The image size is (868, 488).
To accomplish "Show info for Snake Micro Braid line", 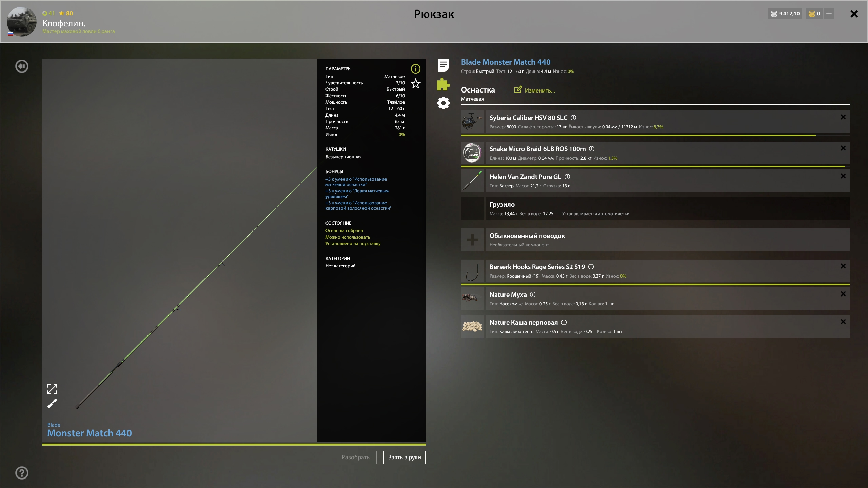I will (592, 149).
